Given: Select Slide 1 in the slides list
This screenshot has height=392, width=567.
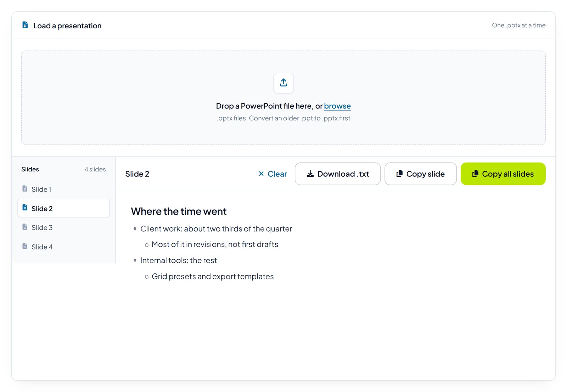Looking at the screenshot, I should (x=63, y=189).
